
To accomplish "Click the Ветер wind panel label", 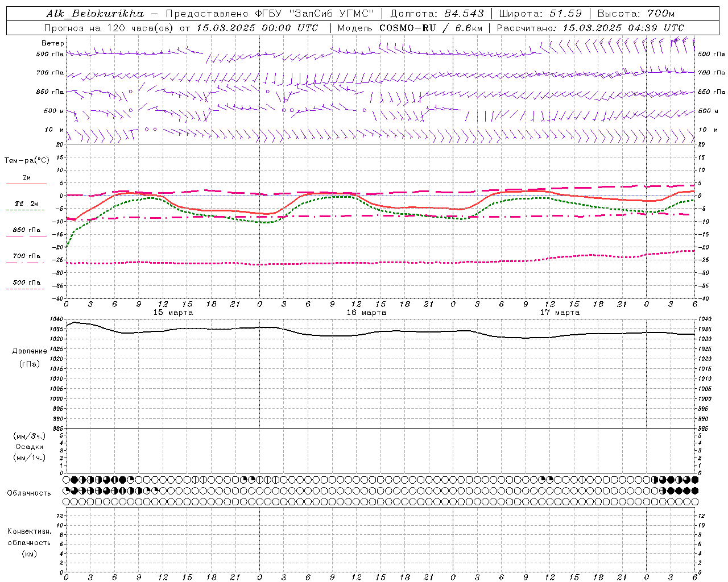I will pos(53,43).
